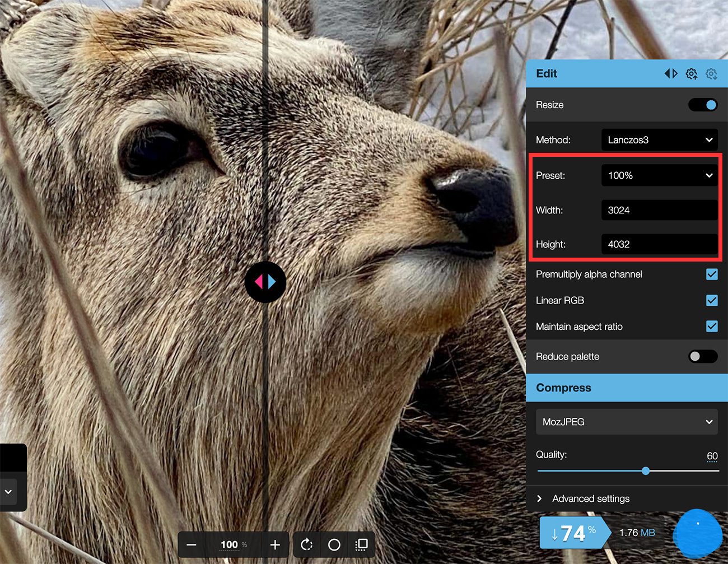Click the Reduce palette label
728x564 pixels.
pyautogui.click(x=567, y=356)
